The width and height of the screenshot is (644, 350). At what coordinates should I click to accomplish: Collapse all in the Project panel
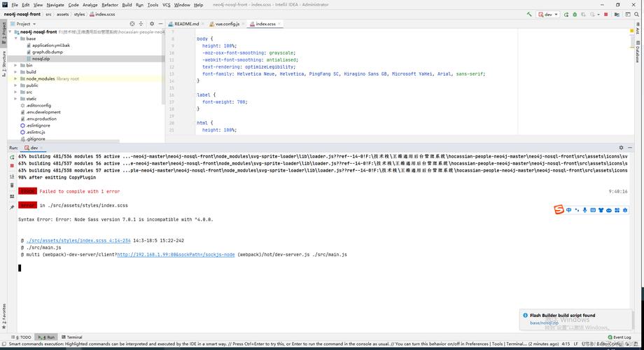point(141,24)
